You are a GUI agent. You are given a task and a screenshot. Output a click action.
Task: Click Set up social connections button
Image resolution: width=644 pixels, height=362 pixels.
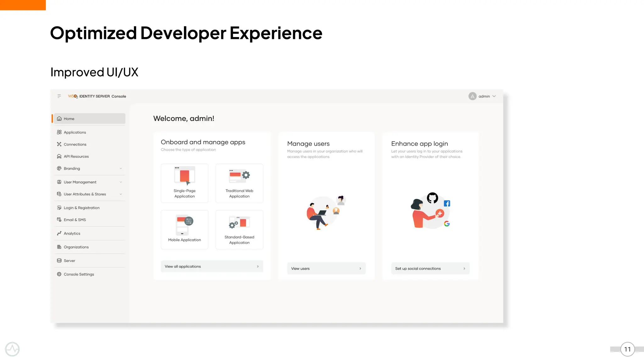pos(430,268)
